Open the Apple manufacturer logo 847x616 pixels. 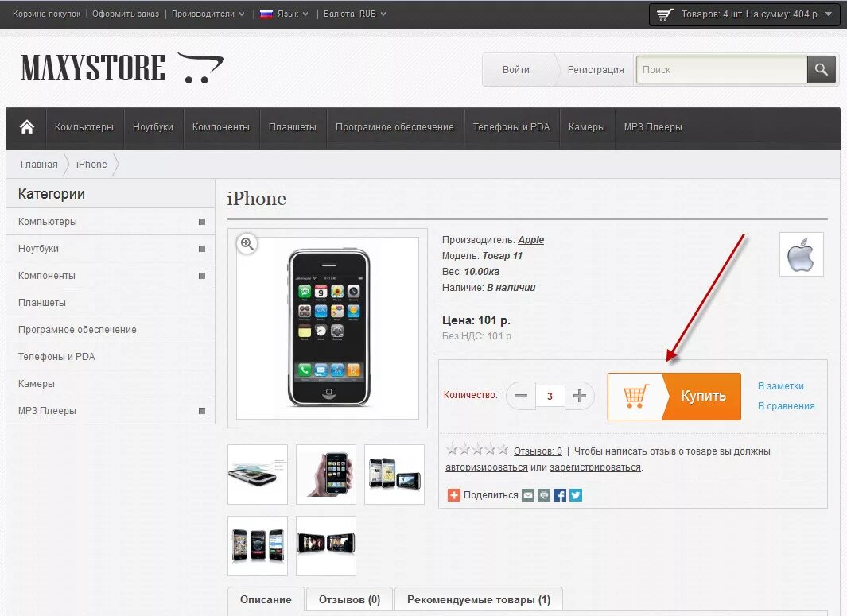tap(801, 254)
